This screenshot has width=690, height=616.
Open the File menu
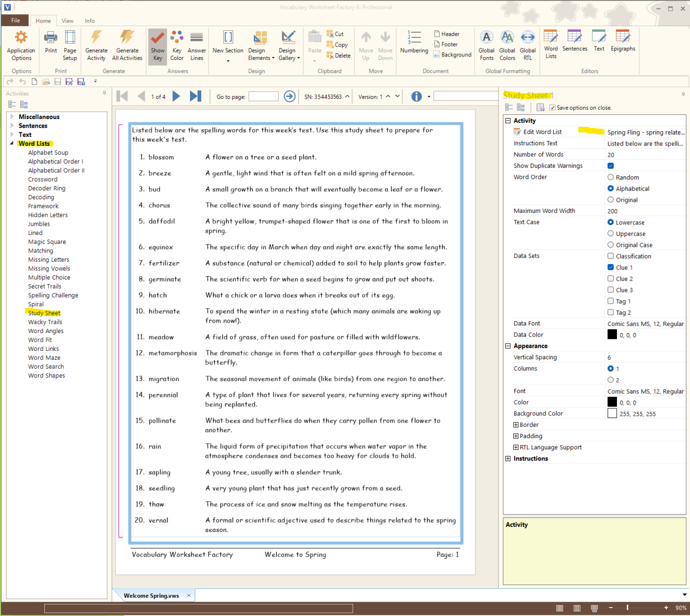click(x=15, y=20)
